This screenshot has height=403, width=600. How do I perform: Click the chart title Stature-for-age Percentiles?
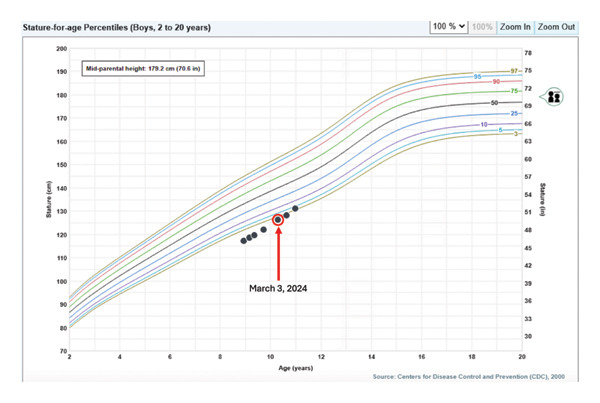click(x=117, y=28)
